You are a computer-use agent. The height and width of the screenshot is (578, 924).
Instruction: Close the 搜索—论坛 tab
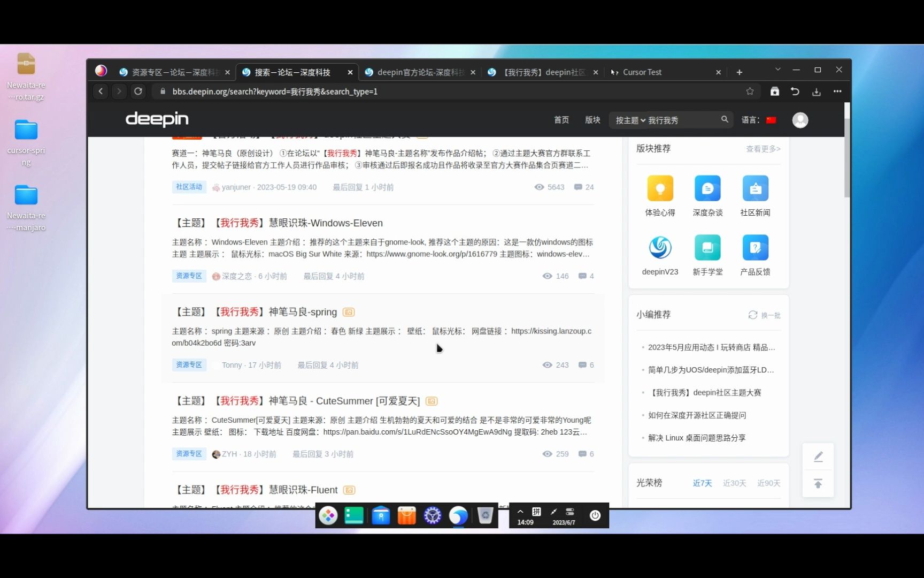pyautogui.click(x=350, y=72)
